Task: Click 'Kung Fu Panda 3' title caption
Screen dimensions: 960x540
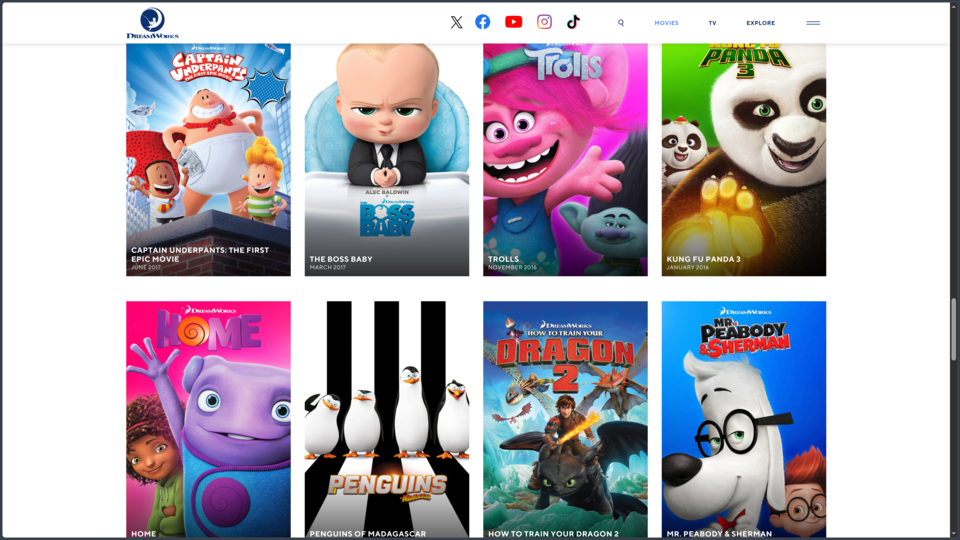Action: [703, 259]
